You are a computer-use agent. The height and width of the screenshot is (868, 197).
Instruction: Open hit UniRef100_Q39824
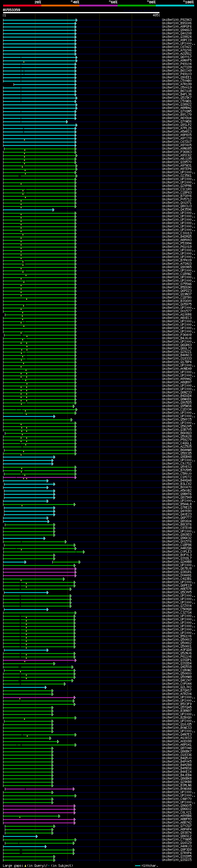tap(177, 37)
